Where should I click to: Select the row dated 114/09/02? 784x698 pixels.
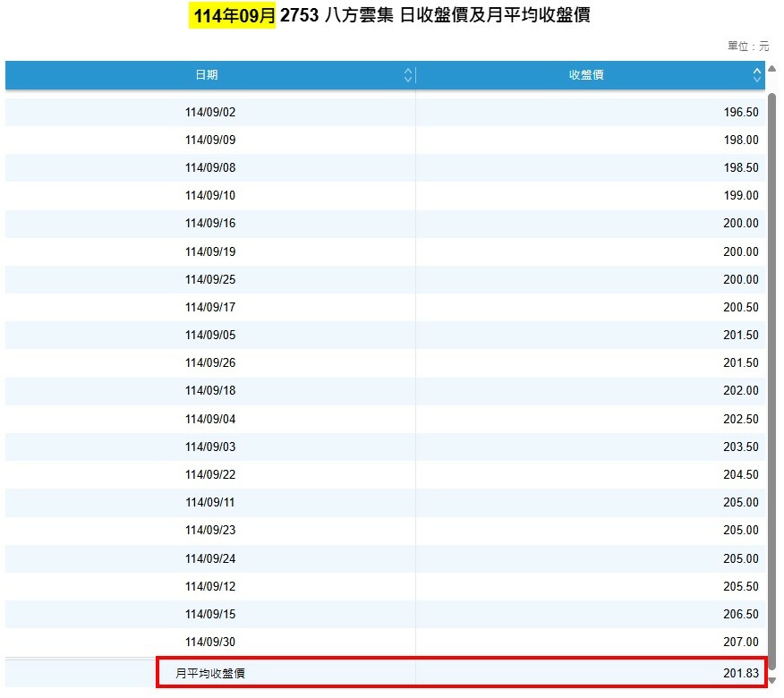[x=209, y=112]
